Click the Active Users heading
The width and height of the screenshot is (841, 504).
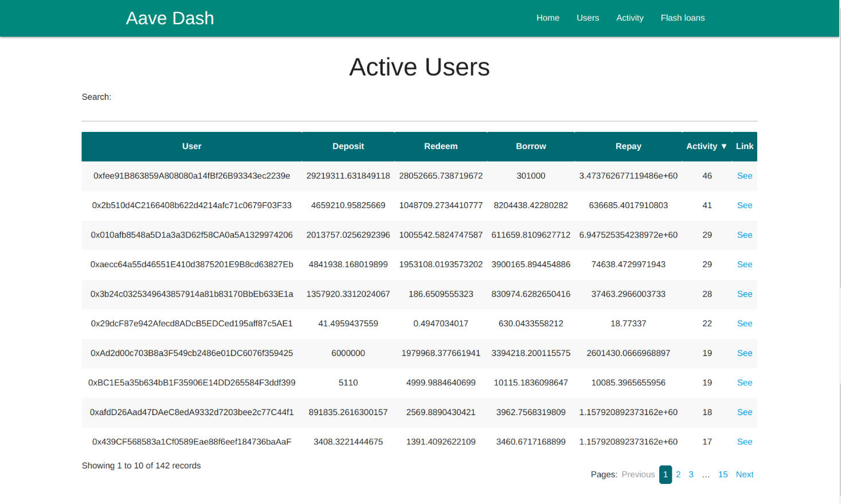[x=419, y=67]
